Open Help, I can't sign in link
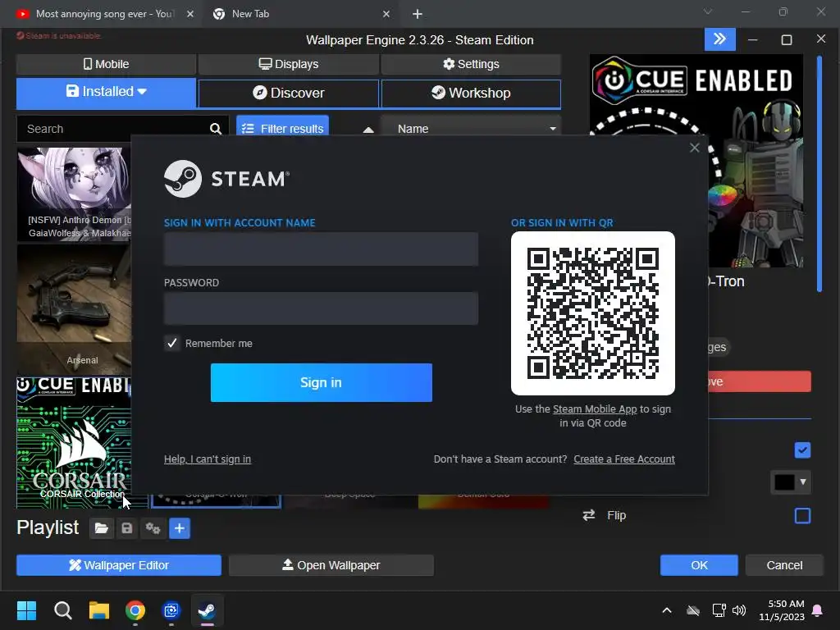The image size is (840, 630). click(x=208, y=459)
